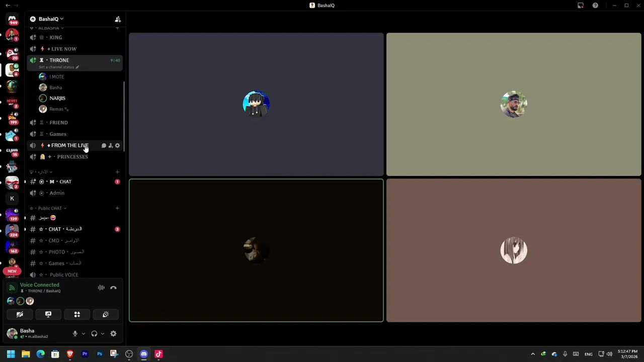Open headphones output device options arrow
Viewport: 644px width, 362px height.
(x=103, y=333)
